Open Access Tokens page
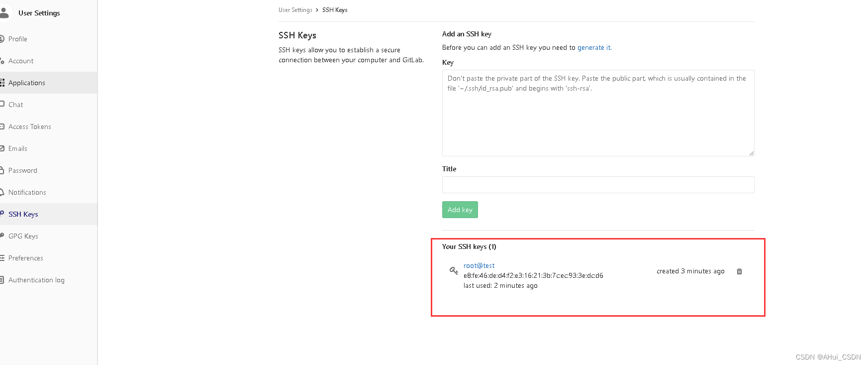This screenshot has width=868, height=365. pyautogui.click(x=30, y=126)
